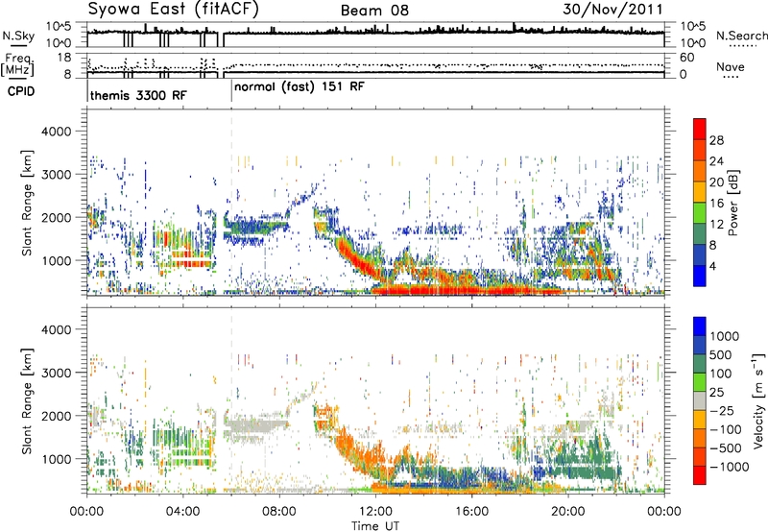Click the '1000' label on Velocity colorbar

click(x=724, y=336)
